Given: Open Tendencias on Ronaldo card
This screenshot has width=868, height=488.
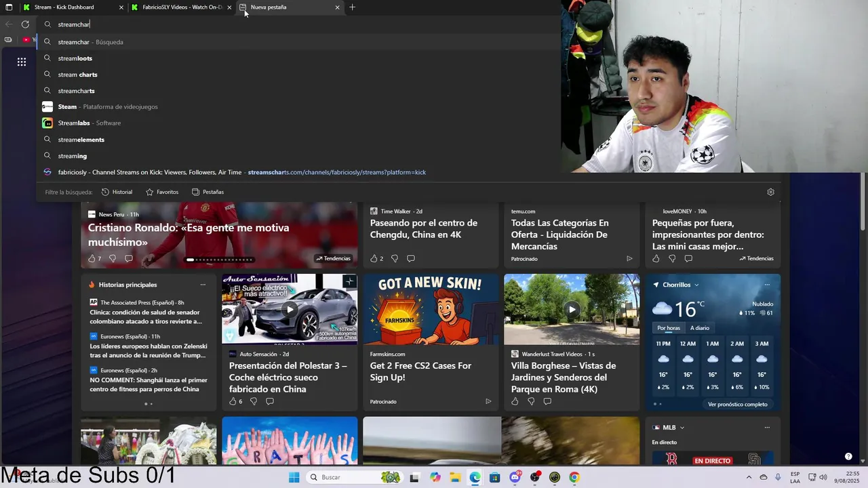Looking at the screenshot, I should pyautogui.click(x=333, y=258).
